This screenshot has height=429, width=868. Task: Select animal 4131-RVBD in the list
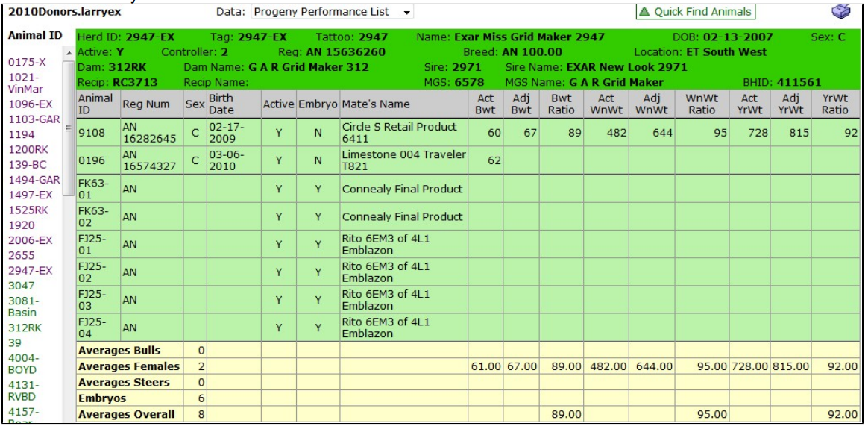click(x=24, y=390)
